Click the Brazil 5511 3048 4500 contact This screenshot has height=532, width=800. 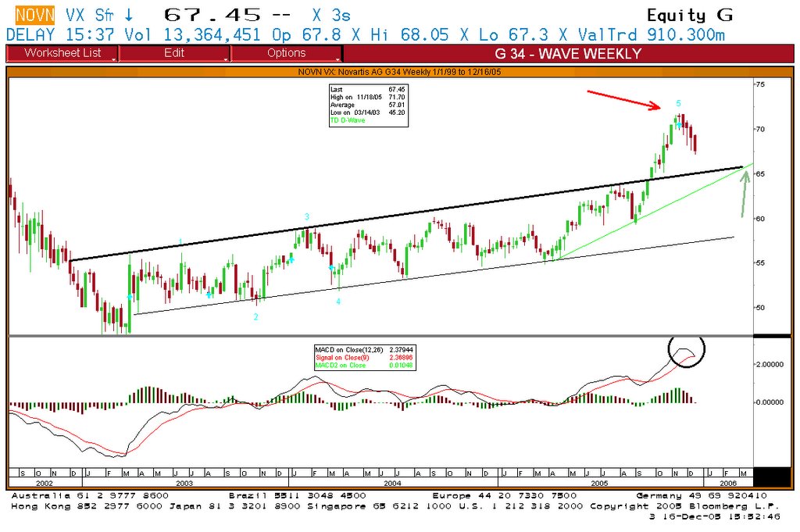298,496
